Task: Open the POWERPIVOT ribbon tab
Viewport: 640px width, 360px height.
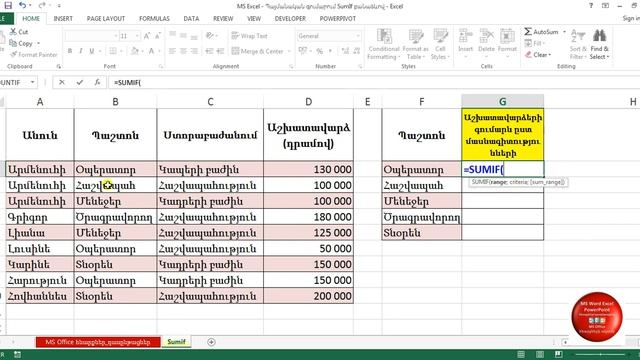Action: click(x=338, y=19)
